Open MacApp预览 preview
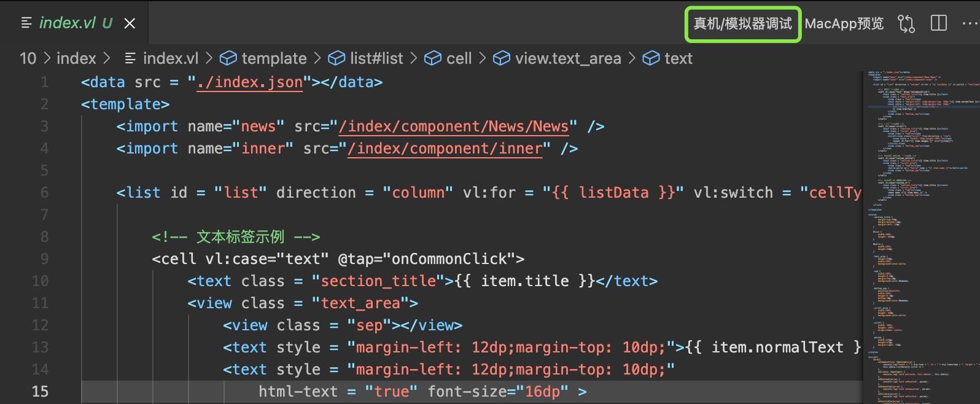 (844, 23)
